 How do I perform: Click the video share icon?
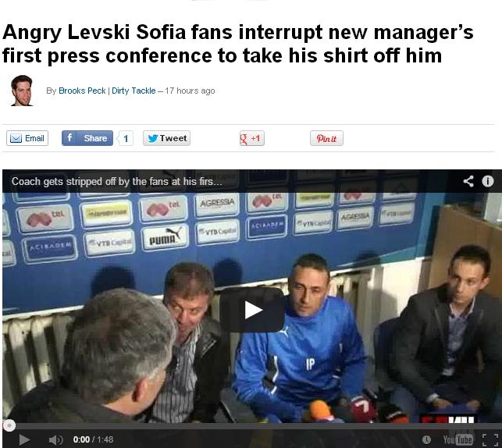(468, 181)
